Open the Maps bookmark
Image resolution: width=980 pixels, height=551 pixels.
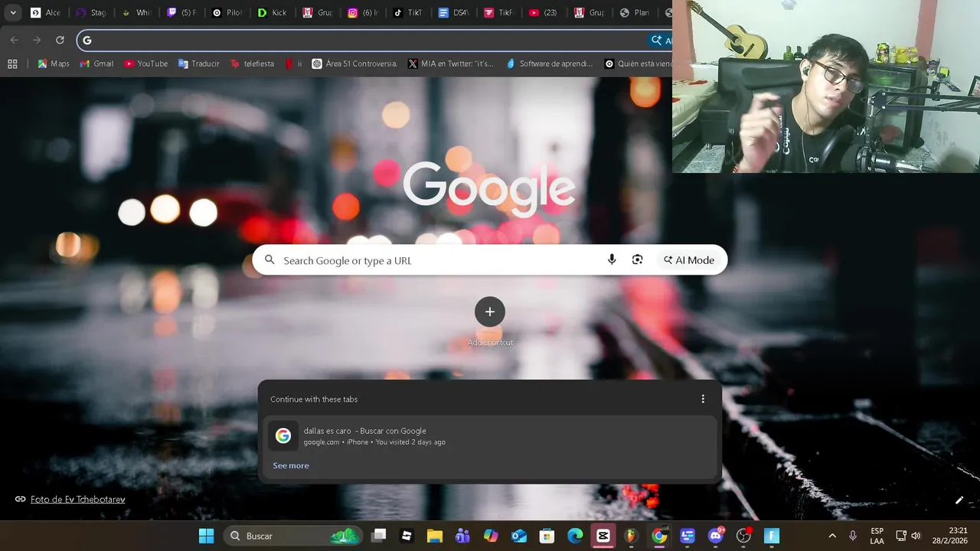54,64
